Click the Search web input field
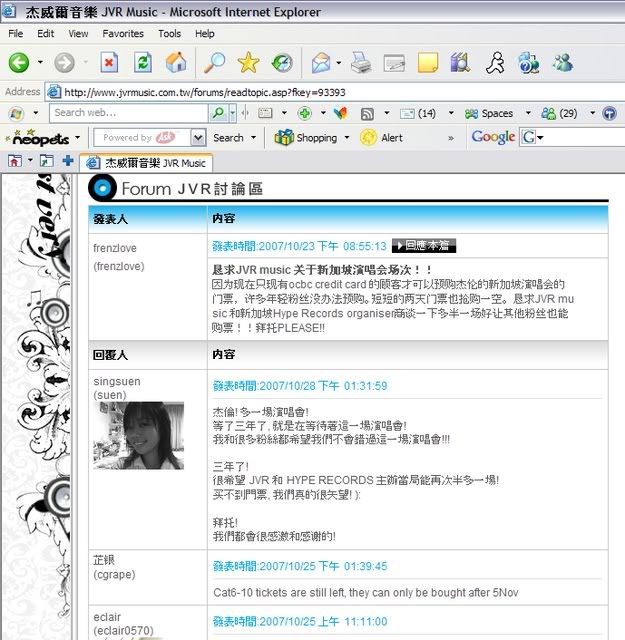 pyautogui.click(x=128, y=113)
